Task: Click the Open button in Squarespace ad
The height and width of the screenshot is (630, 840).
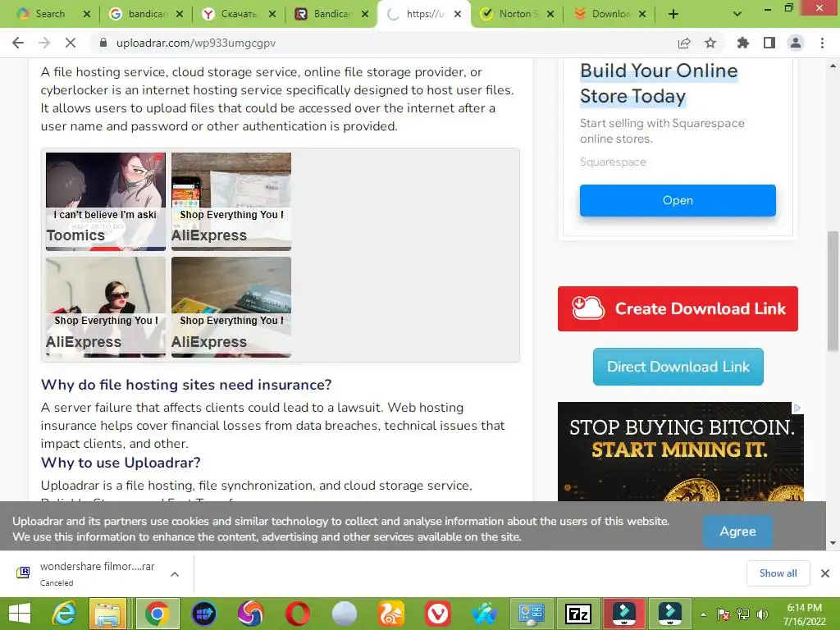Action: pyautogui.click(x=678, y=200)
